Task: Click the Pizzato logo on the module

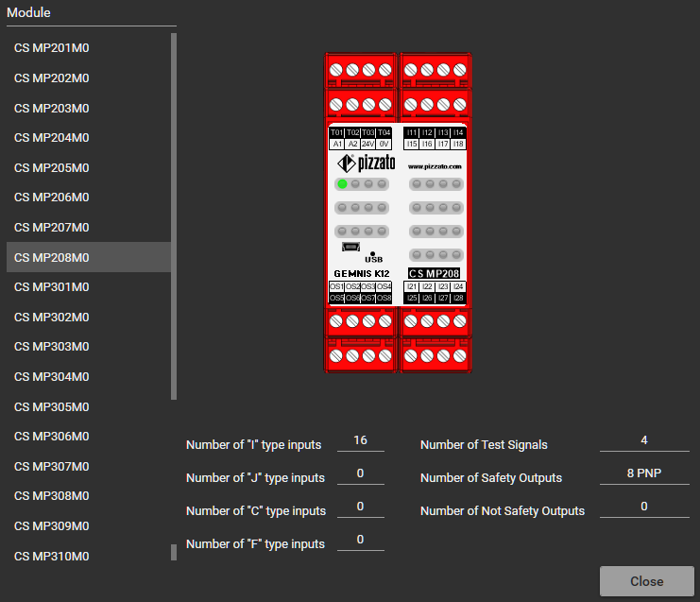Action: pyautogui.click(x=367, y=163)
